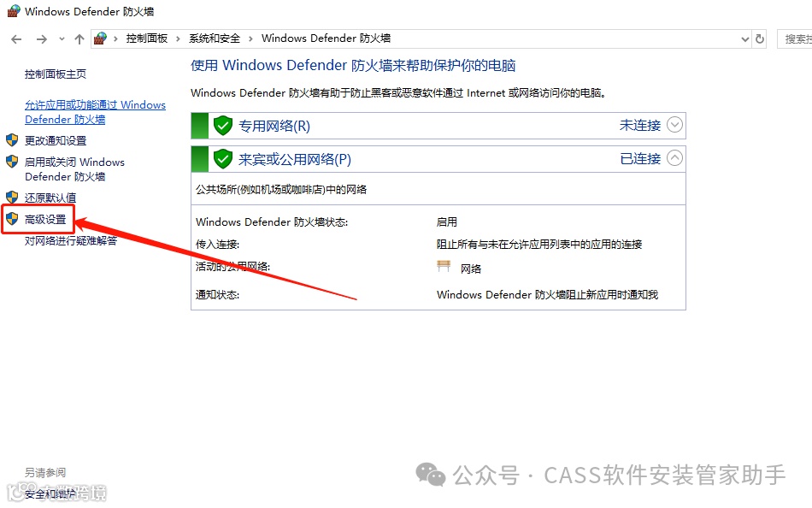Image resolution: width=812 pixels, height=508 pixels.
Task: Click shield icon beside 启用或关闭 Windows Defender 防火墙
Action: pyautogui.click(x=12, y=162)
